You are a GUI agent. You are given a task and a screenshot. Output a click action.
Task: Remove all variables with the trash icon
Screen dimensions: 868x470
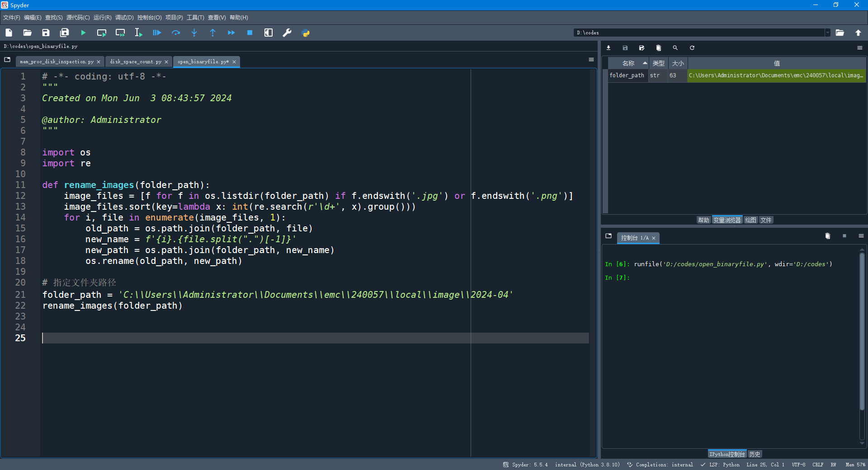point(659,48)
